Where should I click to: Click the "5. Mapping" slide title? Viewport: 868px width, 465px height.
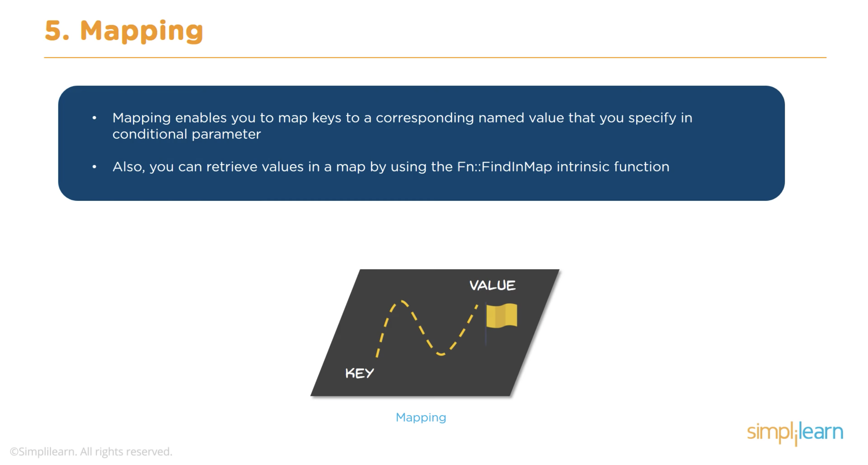pyautogui.click(x=124, y=31)
